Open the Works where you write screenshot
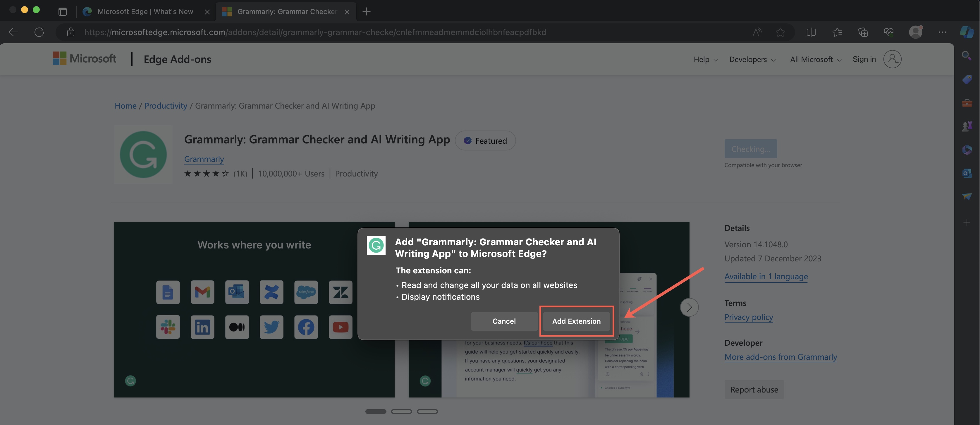Viewport: 980px width, 425px height. pyautogui.click(x=254, y=309)
